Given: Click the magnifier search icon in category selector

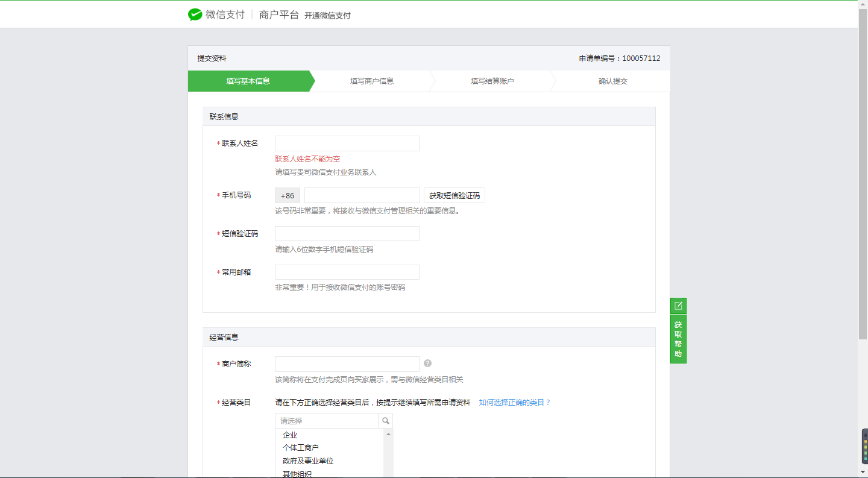Looking at the screenshot, I should [385, 420].
